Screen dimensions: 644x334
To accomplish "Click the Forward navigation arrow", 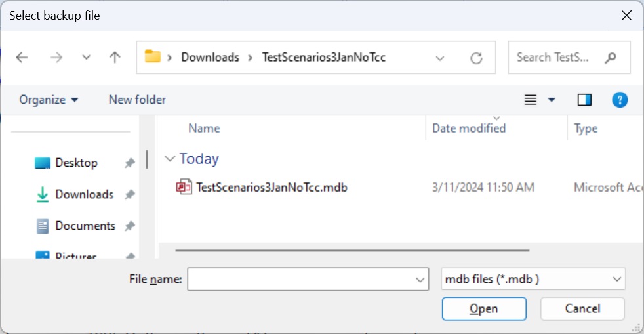I will point(56,58).
